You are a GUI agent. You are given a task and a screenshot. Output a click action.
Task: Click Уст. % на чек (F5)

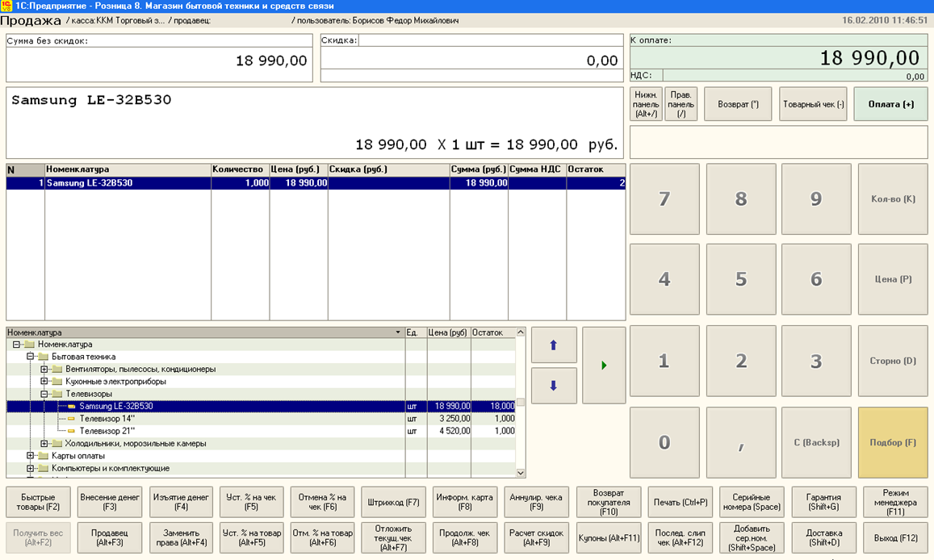click(x=251, y=502)
